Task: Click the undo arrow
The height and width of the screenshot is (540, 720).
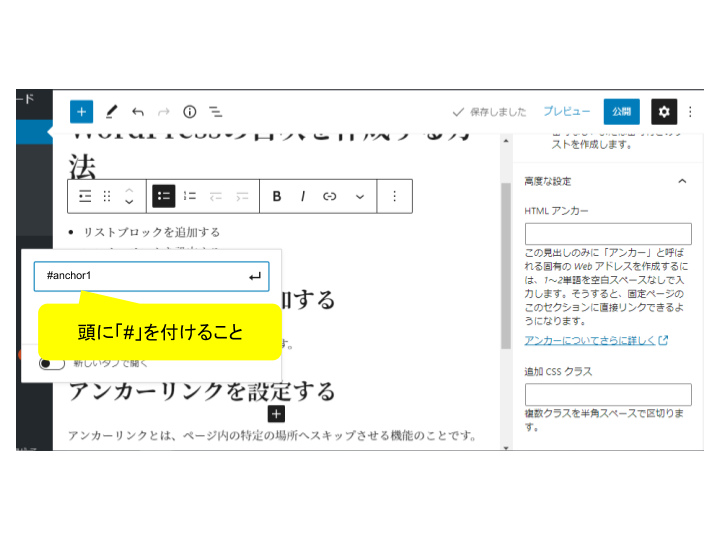Action: (x=138, y=112)
